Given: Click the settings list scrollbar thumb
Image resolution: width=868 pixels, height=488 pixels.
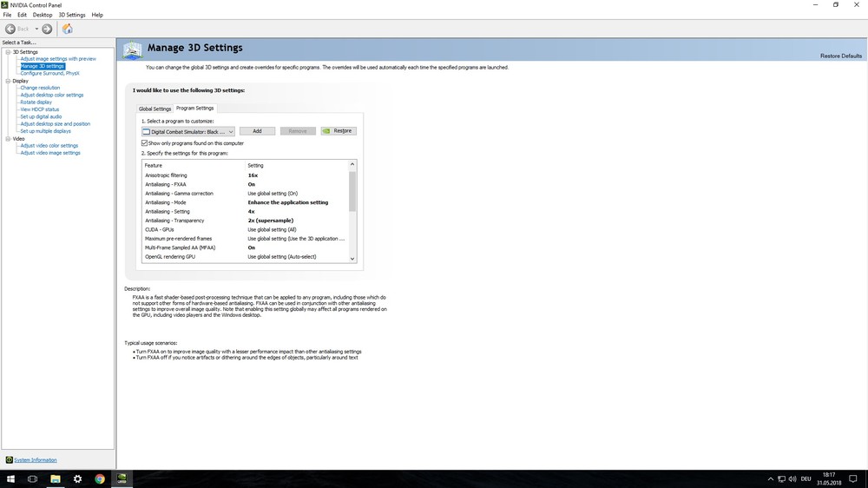Looking at the screenshot, I should point(352,191).
